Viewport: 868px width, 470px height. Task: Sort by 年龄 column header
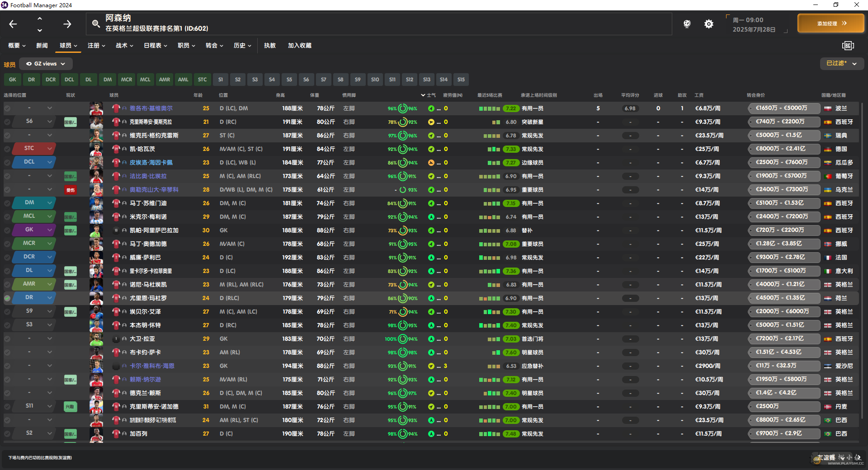[x=198, y=95]
